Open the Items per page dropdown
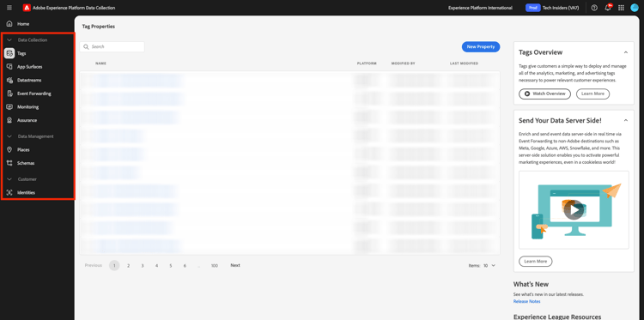 489,265
